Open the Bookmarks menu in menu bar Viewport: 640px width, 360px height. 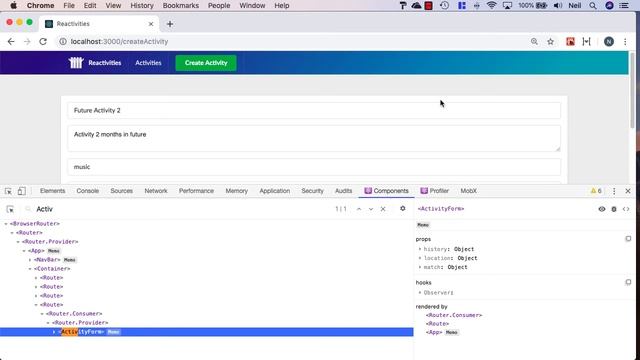coord(180,6)
